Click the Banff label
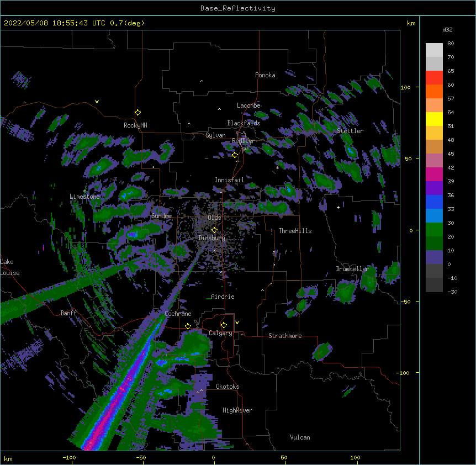 68,313
